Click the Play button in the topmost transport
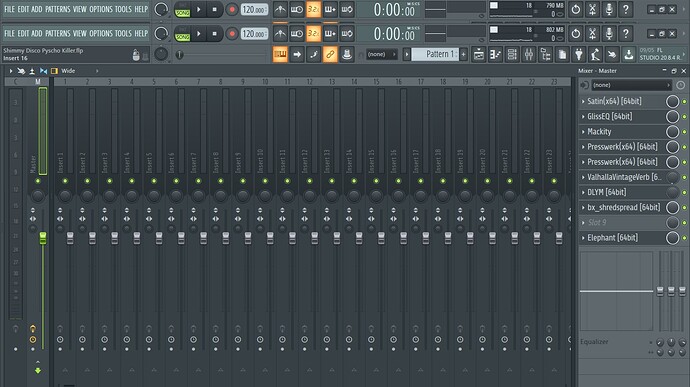Viewport: 690px width, 387px height. 198,10
